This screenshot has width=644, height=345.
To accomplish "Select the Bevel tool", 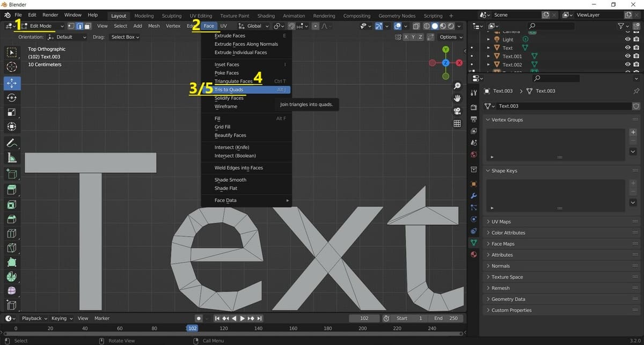I will pos(12,219).
